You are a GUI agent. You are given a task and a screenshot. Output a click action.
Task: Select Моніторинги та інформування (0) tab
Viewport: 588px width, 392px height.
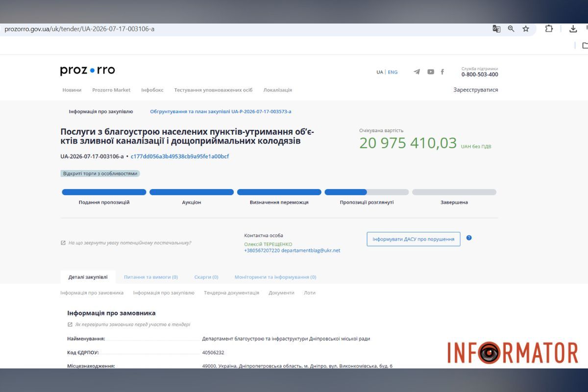point(275,277)
